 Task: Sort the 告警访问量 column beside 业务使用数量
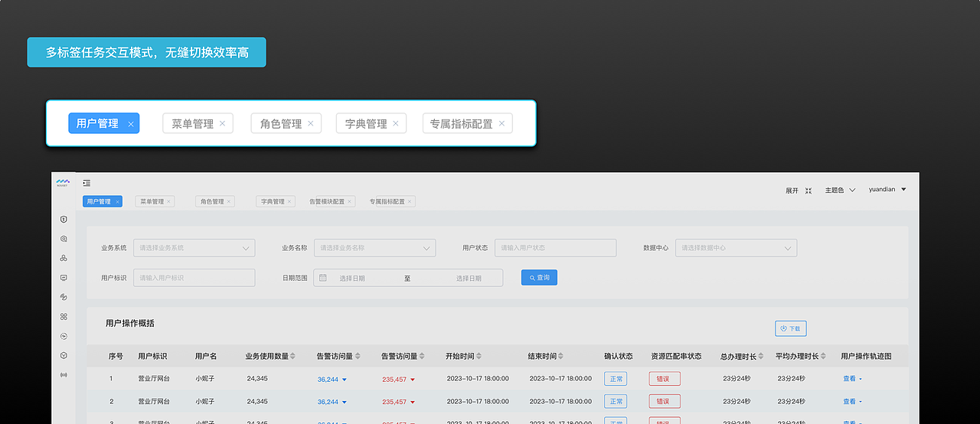[x=357, y=356]
